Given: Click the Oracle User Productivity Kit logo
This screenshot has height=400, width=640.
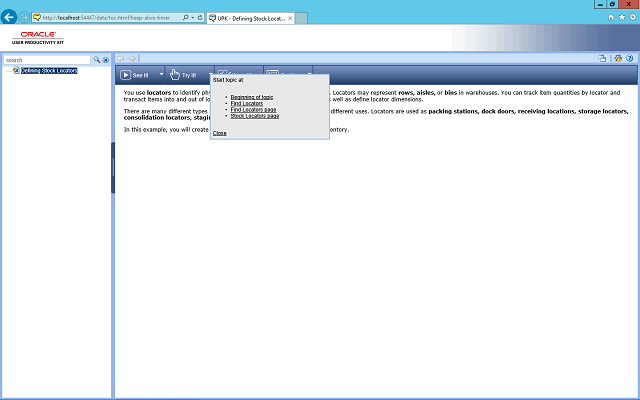Looking at the screenshot, I should [38, 38].
